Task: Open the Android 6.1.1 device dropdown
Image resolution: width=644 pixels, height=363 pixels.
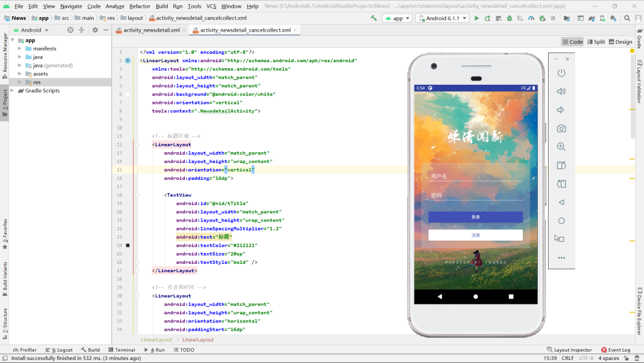Action: click(x=442, y=18)
